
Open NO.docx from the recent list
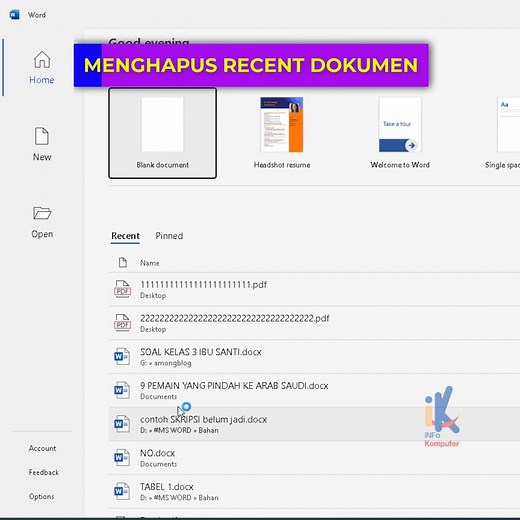314,458
